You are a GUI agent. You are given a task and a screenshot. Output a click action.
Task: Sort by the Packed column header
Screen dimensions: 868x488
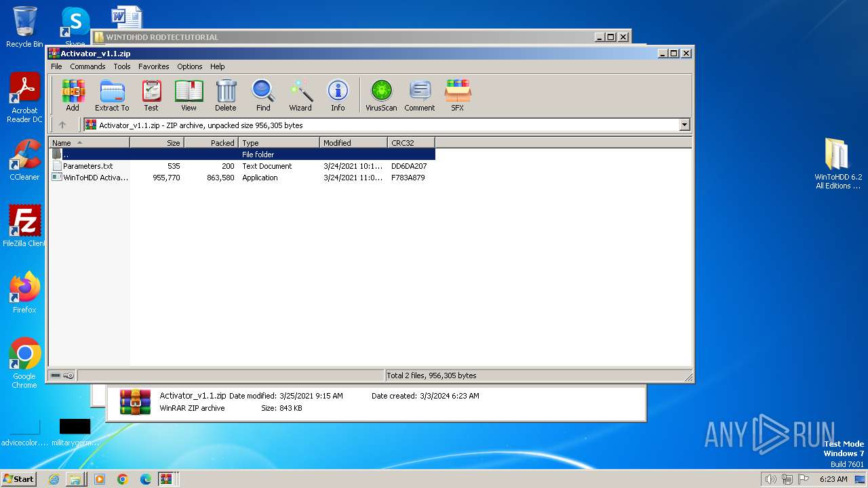[211, 142]
